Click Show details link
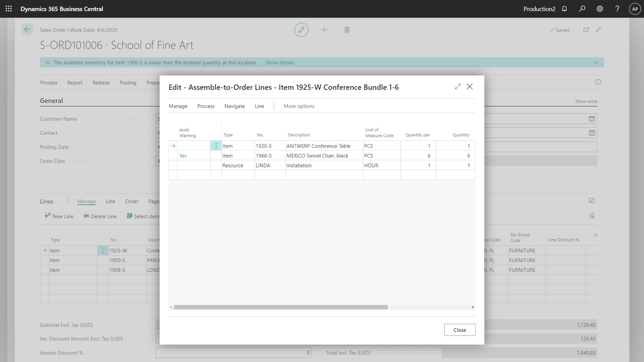 pos(280,63)
